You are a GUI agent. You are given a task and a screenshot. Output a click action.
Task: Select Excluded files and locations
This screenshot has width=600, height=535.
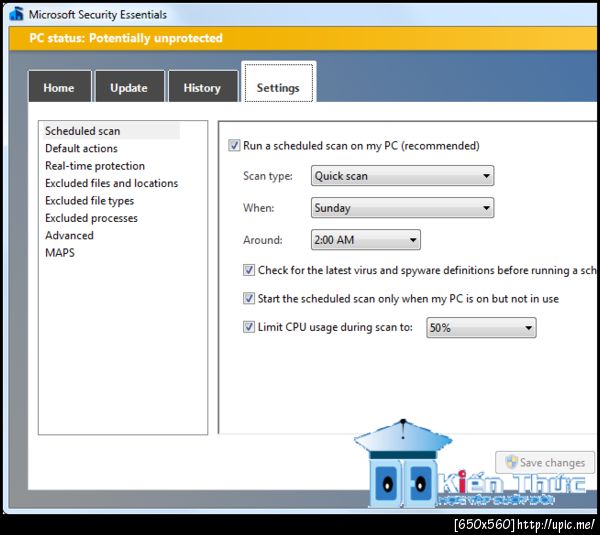pyautogui.click(x=111, y=183)
